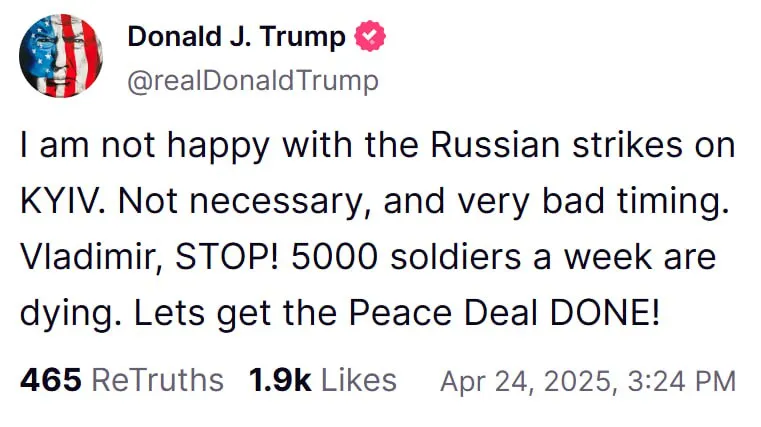Viewport: 761px width, 427px height.
Task: Click the number 465 beside ReTruths
Action: (x=49, y=380)
